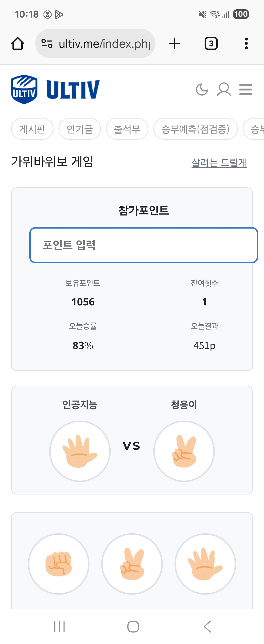Focus the 포인트 입력 input field
Viewport: 264px width, 644px height.
click(x=144, y=245)
